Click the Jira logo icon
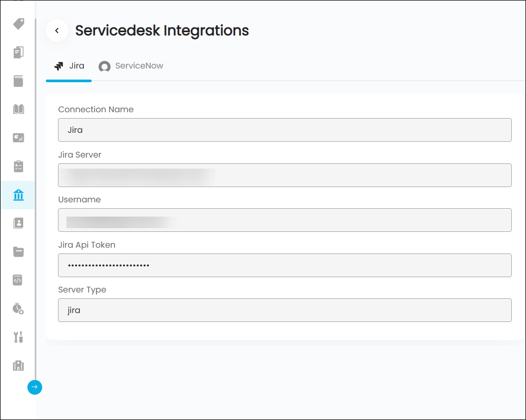The height and width of the screenshot is (420, 526). pos(59,66)
